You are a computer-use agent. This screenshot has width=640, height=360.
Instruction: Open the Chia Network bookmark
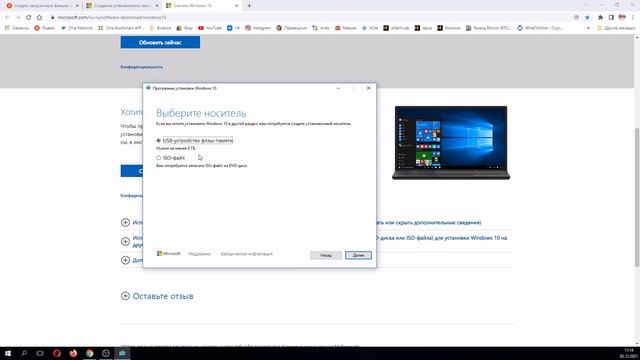(x=76, y=28)
